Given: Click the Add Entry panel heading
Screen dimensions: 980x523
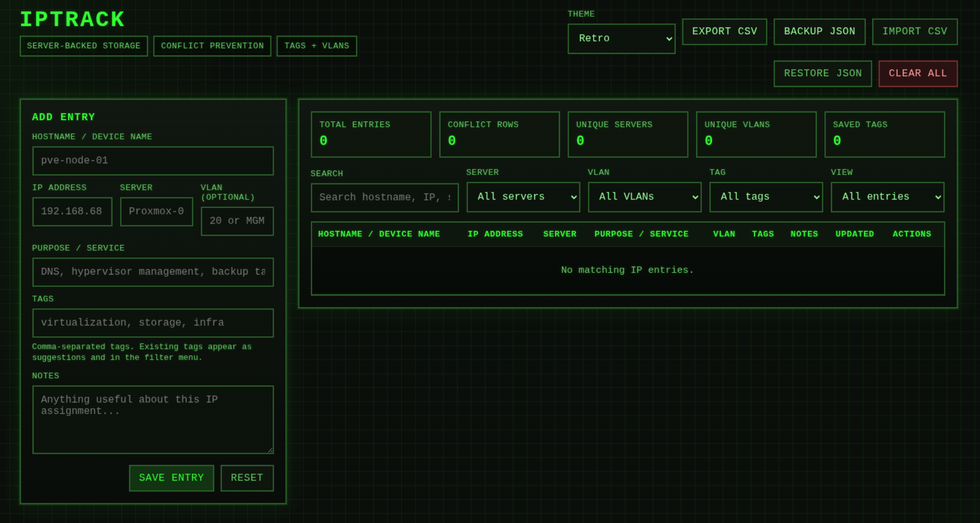Looking at the screenshot, I should 64,117.
